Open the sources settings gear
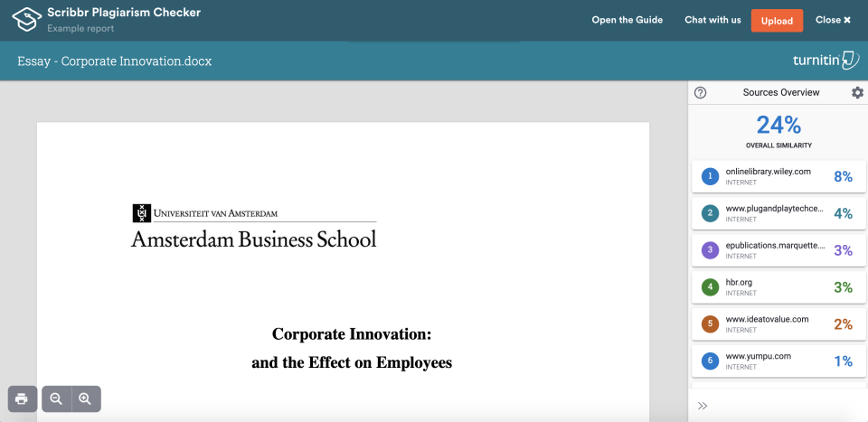 (857, 92)
